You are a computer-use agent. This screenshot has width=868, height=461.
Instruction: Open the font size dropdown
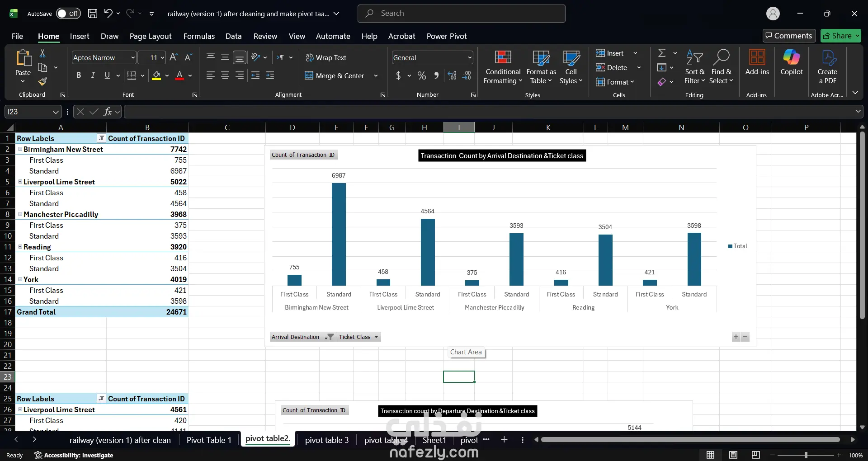tap(162, 58)
